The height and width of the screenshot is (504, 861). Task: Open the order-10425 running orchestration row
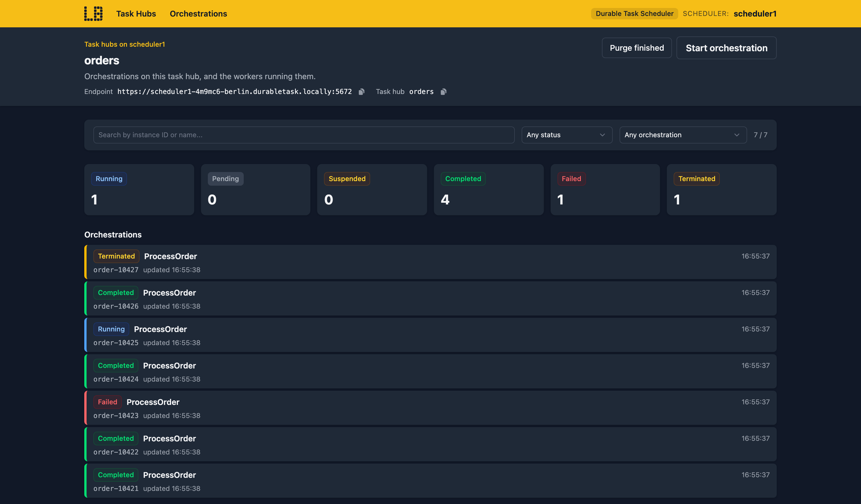[x=430, y=335]
